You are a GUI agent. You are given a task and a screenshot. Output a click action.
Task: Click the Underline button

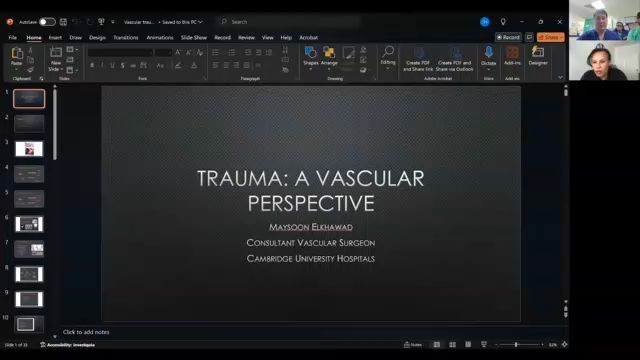coord(112,65)
